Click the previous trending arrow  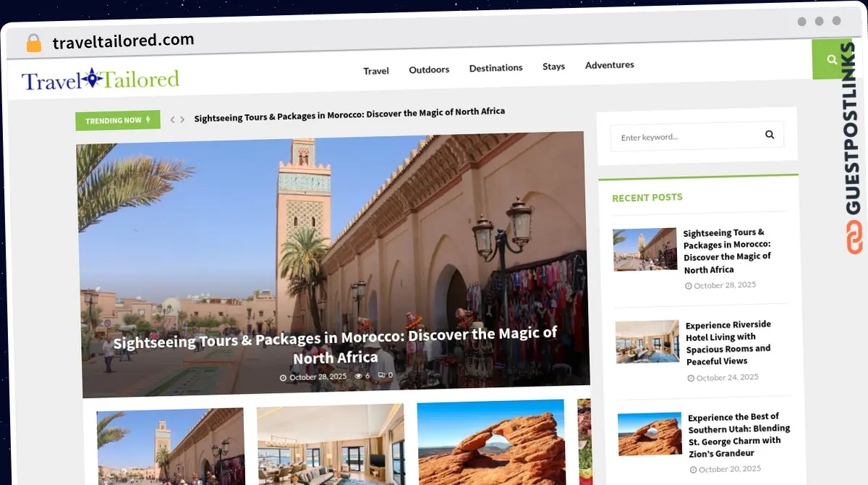(x=173, y=119)
